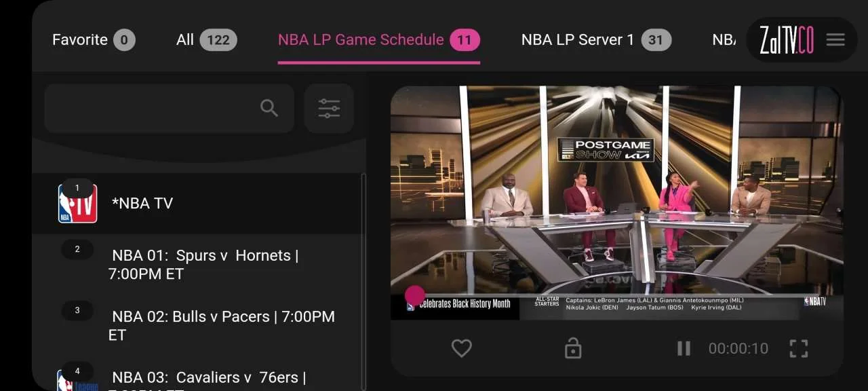Select NBA 03: Cavaliers v 76ers

point(197,375)
